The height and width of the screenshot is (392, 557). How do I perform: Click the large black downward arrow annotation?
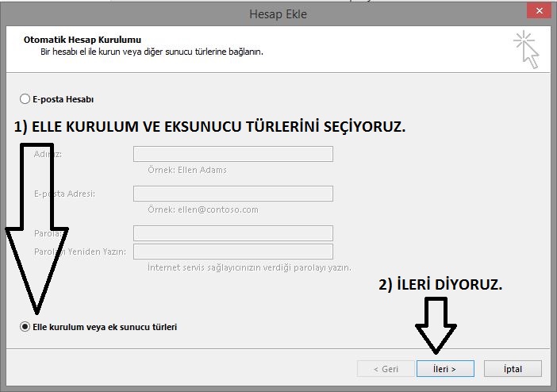click(34, 230)
